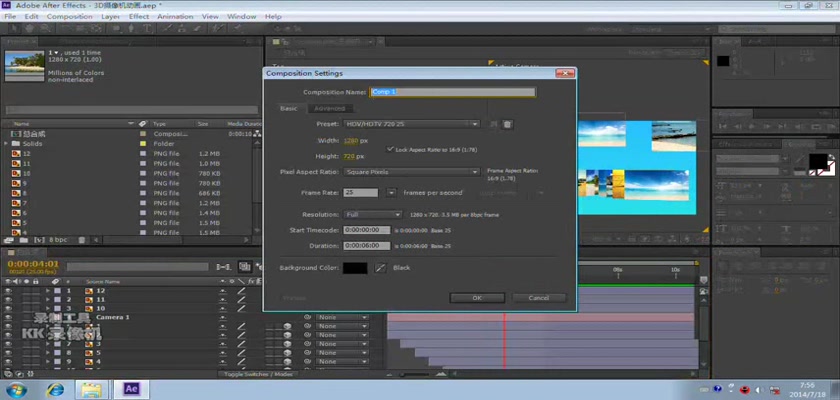Hide timeline layer 3 named 10
The width and height of the screenshot is (840, 400).
tap(8, 309)
